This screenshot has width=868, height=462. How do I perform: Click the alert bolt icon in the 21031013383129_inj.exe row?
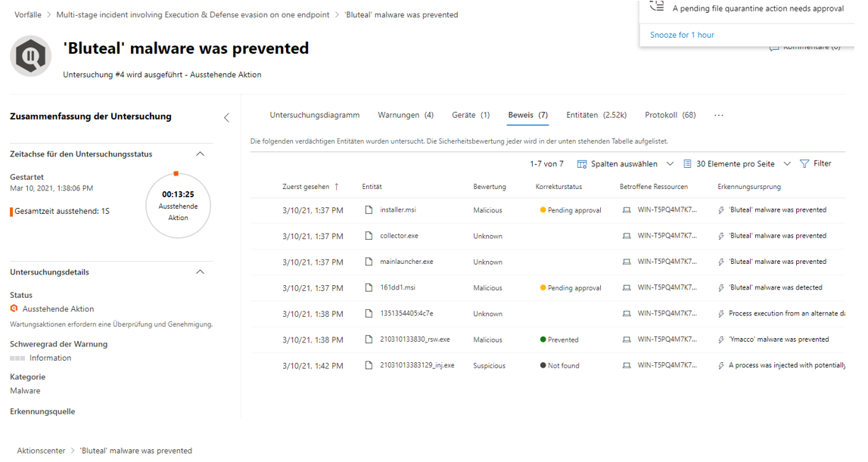tap(720, 366)
